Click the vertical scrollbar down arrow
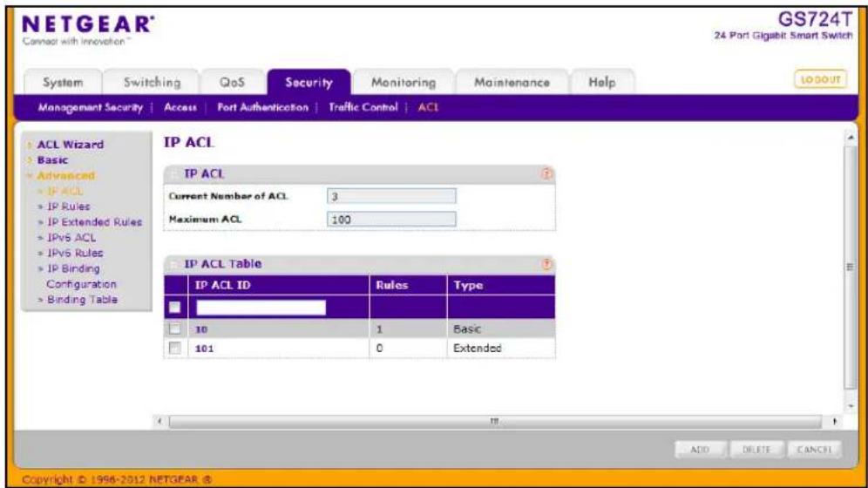868x488 pixels. pyautogui.click(x=851, y=405)
